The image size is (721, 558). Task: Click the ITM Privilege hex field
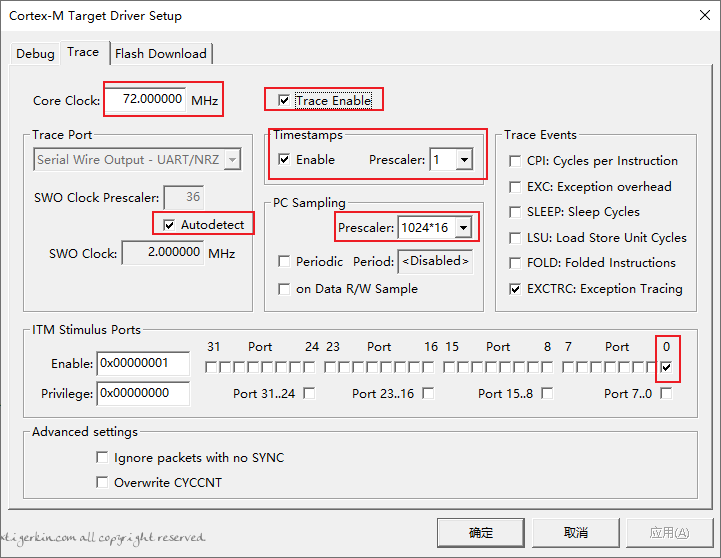(143, 393)
